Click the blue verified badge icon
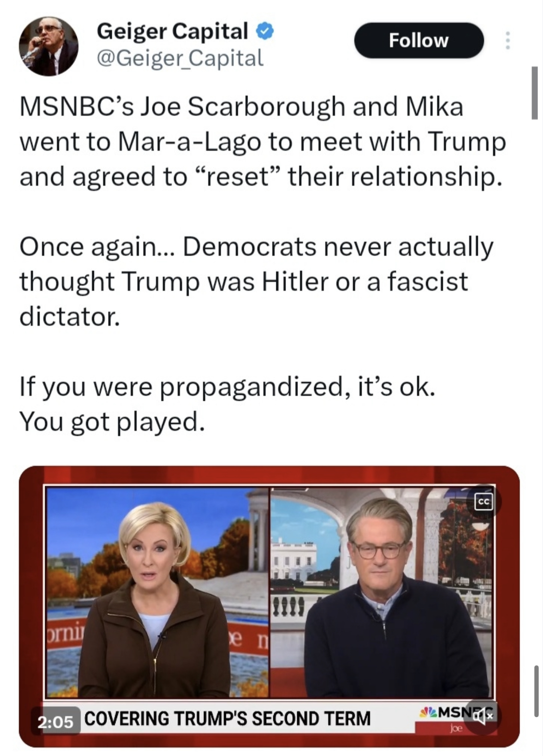Viewport: 543px width, 756px height. coord(265,31)
